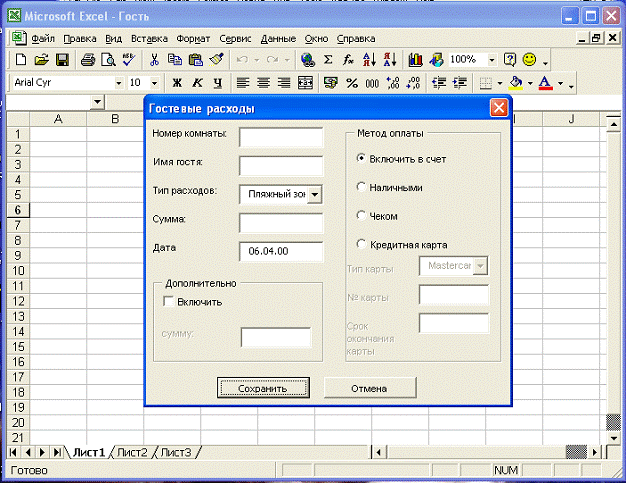Open the Файл menu
Image resolution: width=626 pixels, height=483 pixels.
click(x=43, y=39)
